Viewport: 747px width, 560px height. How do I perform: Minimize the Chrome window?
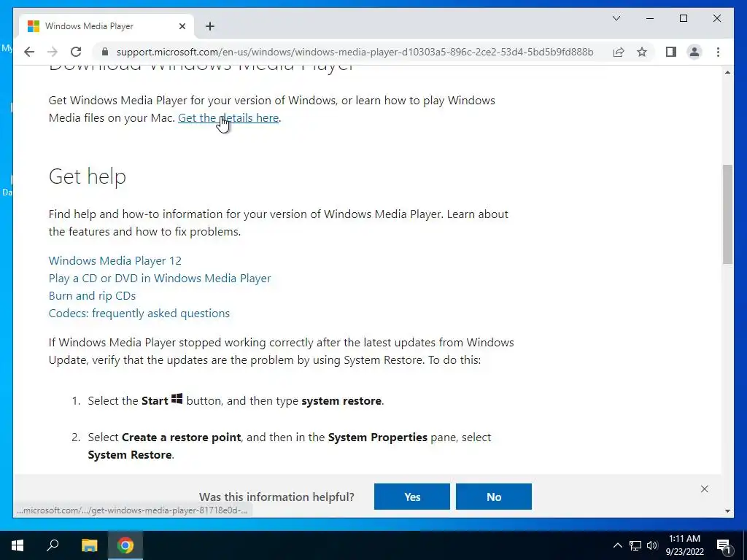[650, 18]
